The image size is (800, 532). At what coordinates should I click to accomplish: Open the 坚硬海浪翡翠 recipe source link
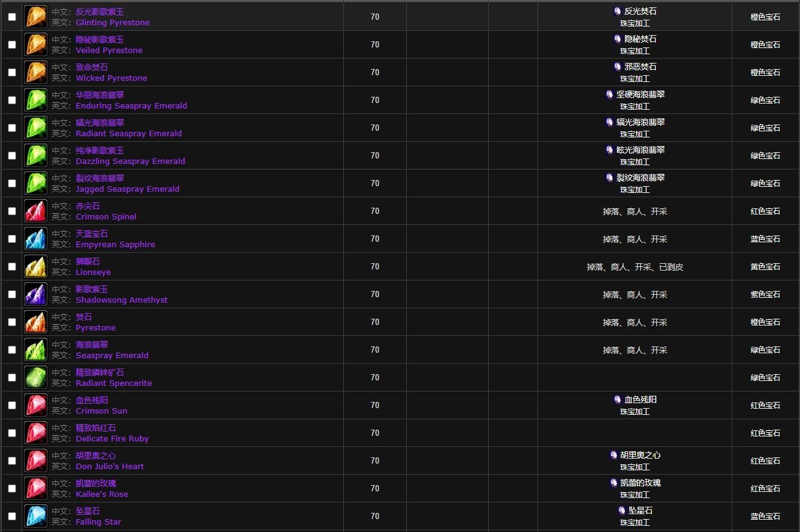pos(640,94)
